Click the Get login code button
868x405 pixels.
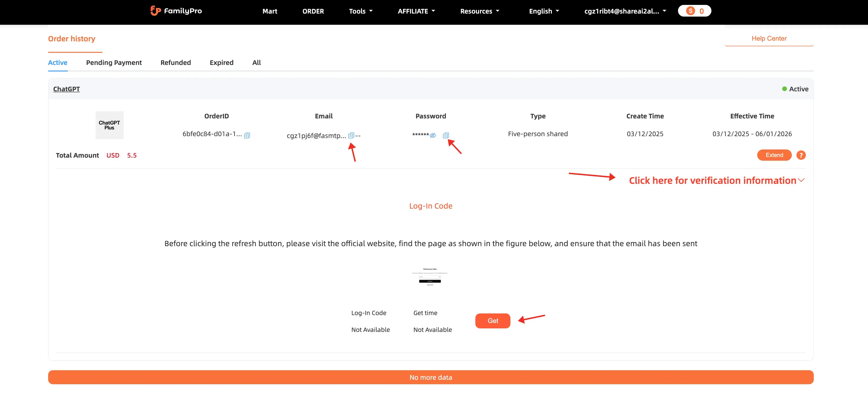click(493, 321)
